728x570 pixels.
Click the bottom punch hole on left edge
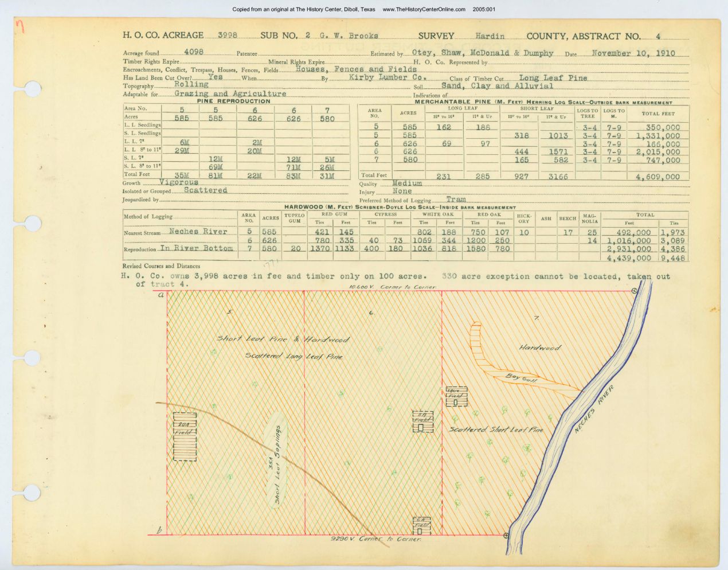coord(32,494)
